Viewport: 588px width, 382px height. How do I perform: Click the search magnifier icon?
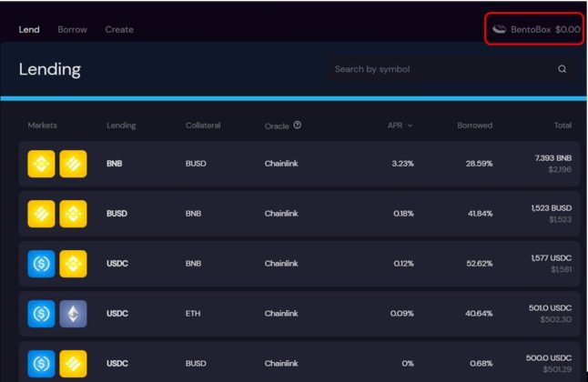click(x=562, y=69)
